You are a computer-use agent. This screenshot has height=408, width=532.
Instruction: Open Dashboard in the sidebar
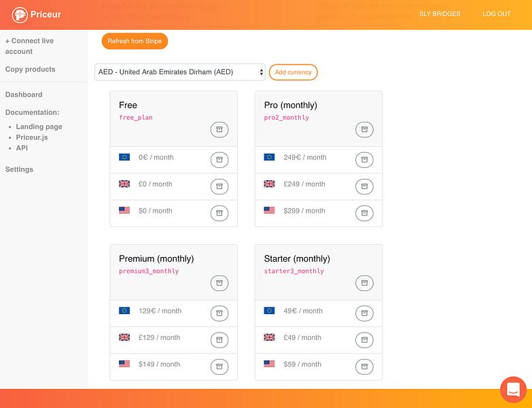point(24,95)
